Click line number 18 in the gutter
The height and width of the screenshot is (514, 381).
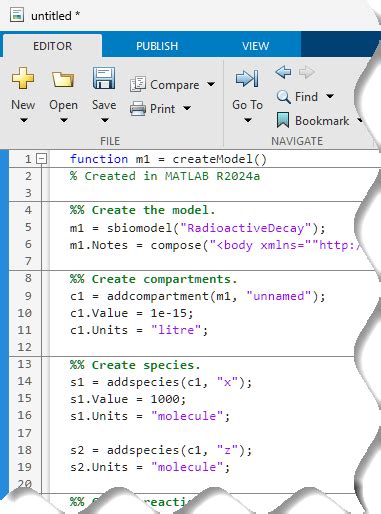click(24, 450)
